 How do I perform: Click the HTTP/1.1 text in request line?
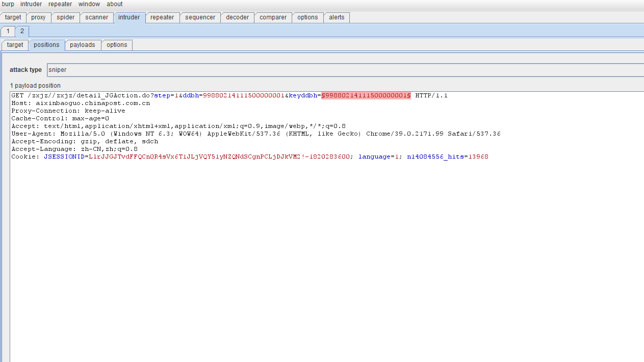(x=431, y=95)
